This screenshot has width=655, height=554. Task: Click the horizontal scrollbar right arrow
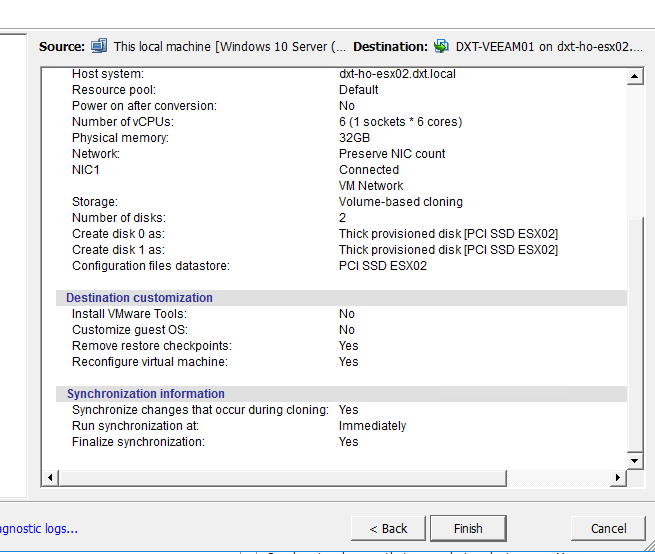tap(618, 477)
